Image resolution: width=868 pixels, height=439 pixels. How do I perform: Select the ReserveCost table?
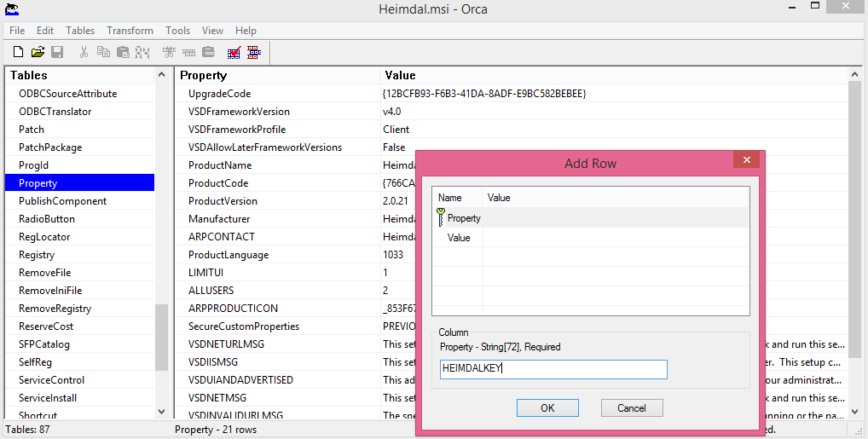click(x=79, y=326)
